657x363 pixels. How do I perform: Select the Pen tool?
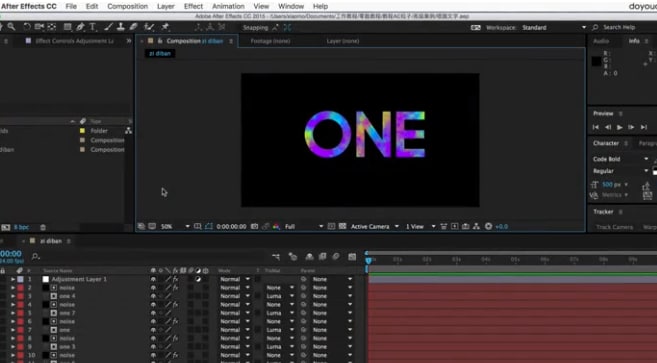point(80,27)
